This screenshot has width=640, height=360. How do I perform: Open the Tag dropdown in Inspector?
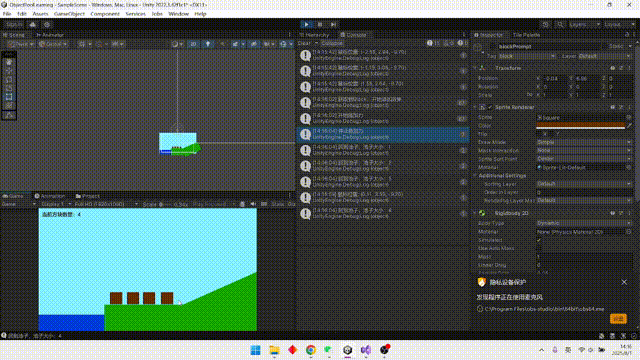pyautogui.click(x=527, y=56)
